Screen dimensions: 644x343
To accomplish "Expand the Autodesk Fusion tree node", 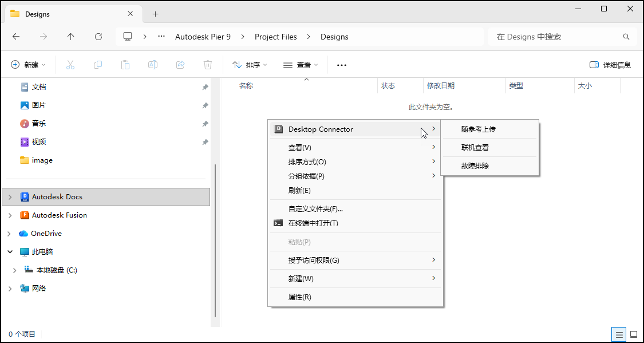I will [10, 215].
